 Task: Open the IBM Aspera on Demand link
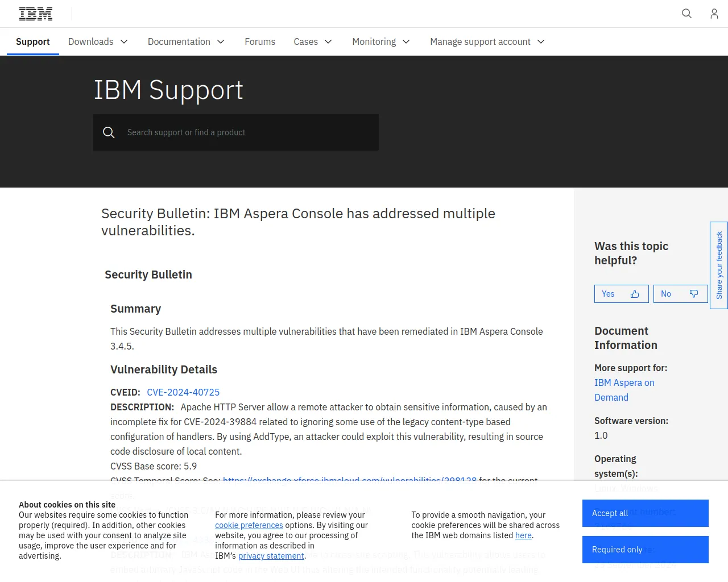[624, 390]
